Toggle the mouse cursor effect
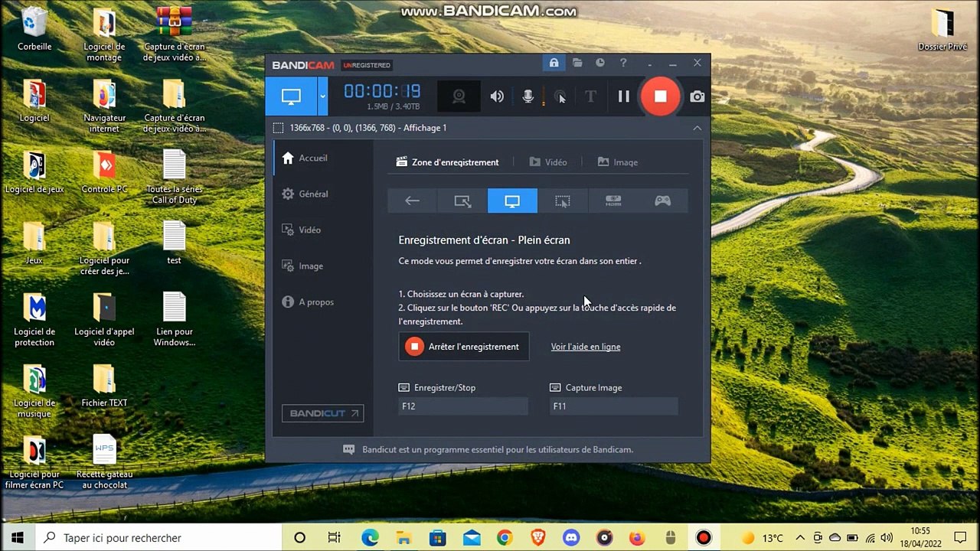The width and height of the screenshot is (980, 551). pyautogui.click(x=560, y=96)
